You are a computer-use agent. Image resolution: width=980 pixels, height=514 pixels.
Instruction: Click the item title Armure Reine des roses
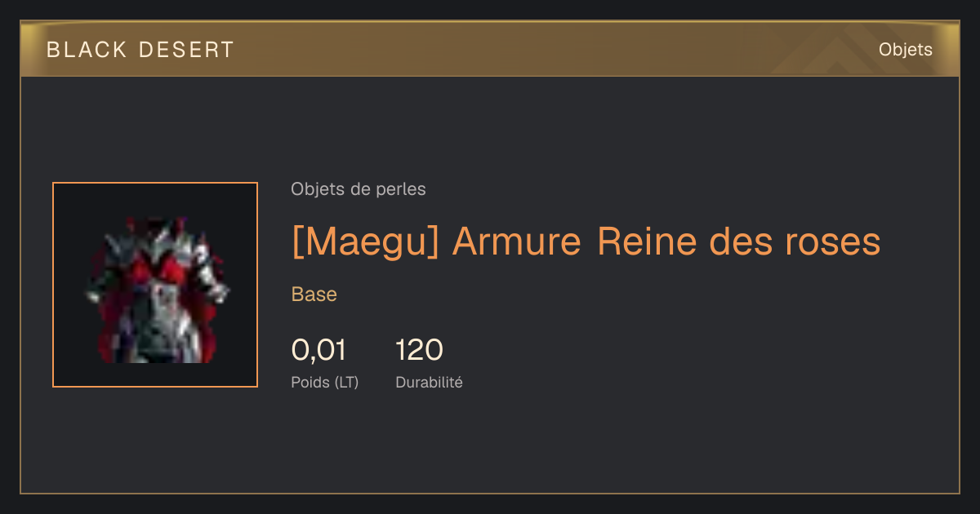tap(666, 241)
